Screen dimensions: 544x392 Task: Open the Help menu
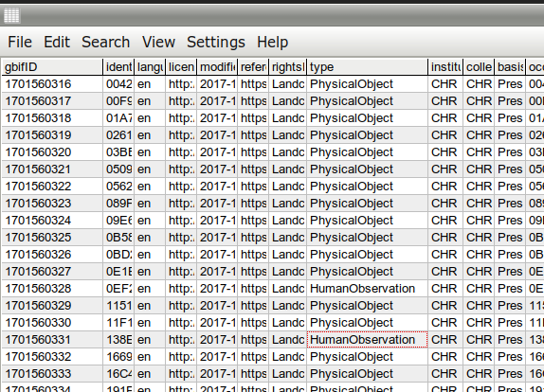(x=272, y=43)
